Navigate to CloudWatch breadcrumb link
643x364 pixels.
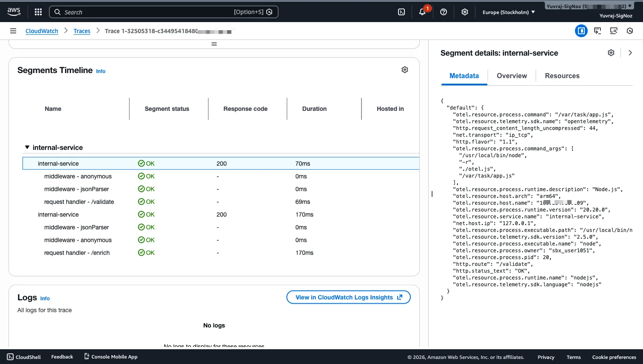coord(42,31)
